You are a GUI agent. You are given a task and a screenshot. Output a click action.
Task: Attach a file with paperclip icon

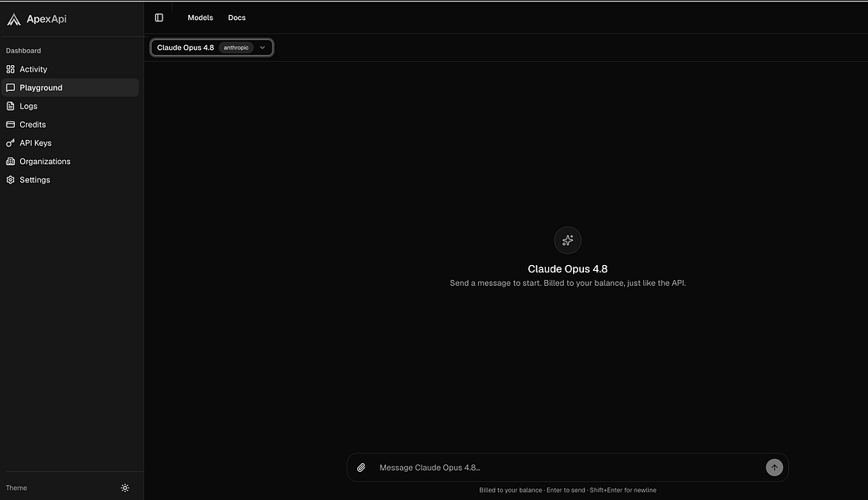[361, 467]
